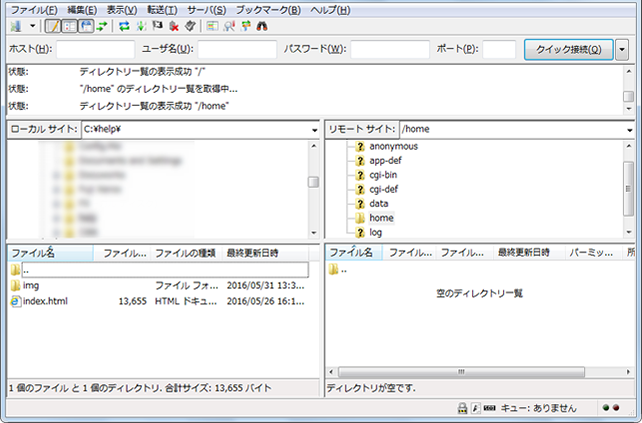Screen dimensions: 642x423
Task: Click the local parent directory '..' row
Action: 159,270
